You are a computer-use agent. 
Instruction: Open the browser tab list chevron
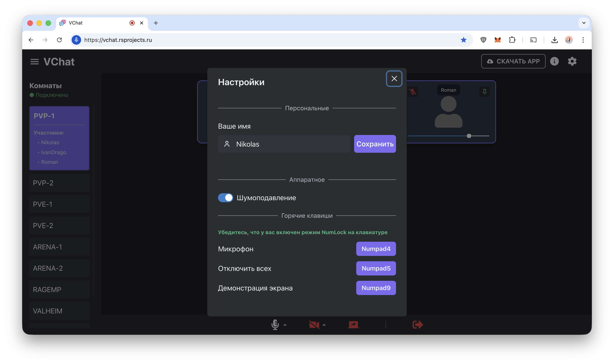[x=584, y=23]
